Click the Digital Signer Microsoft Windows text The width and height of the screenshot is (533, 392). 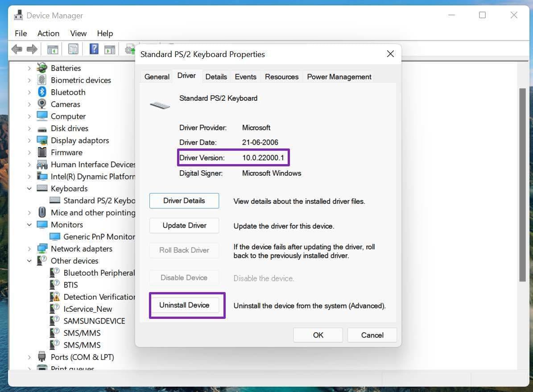272,173
